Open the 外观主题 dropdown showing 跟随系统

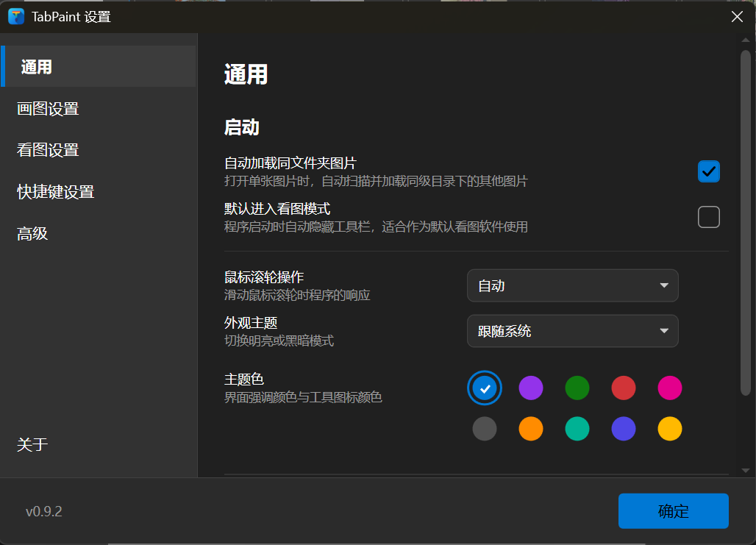click(572, 331)
